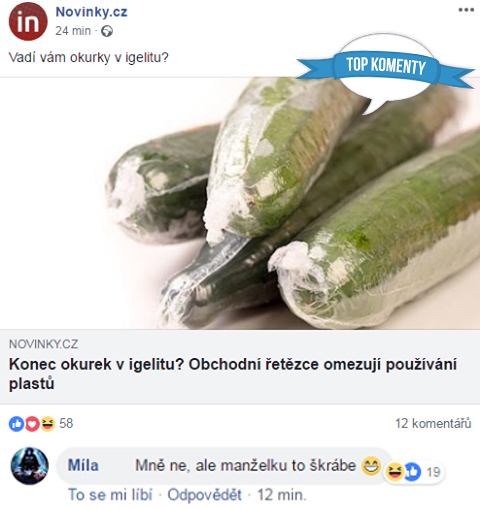Click the blue like reaction icon under post
The height and width of the screenshot is (508, 480).
[16, 424]
